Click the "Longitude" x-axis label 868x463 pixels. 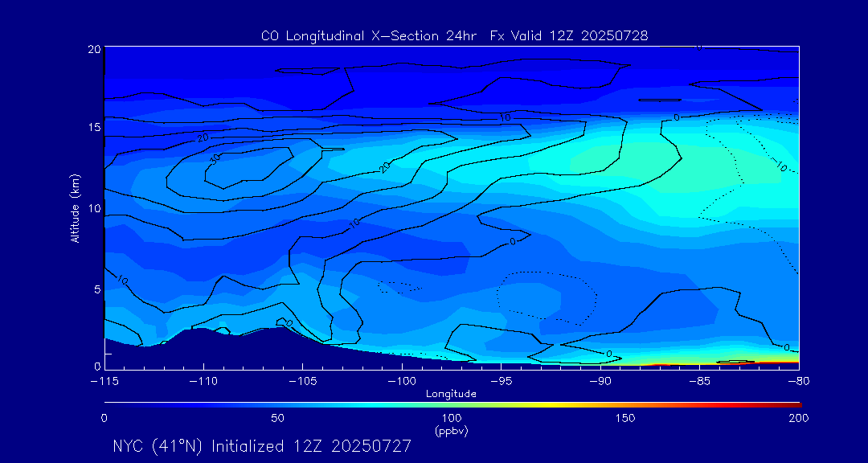pyautogui.click(x=451, y=395)
